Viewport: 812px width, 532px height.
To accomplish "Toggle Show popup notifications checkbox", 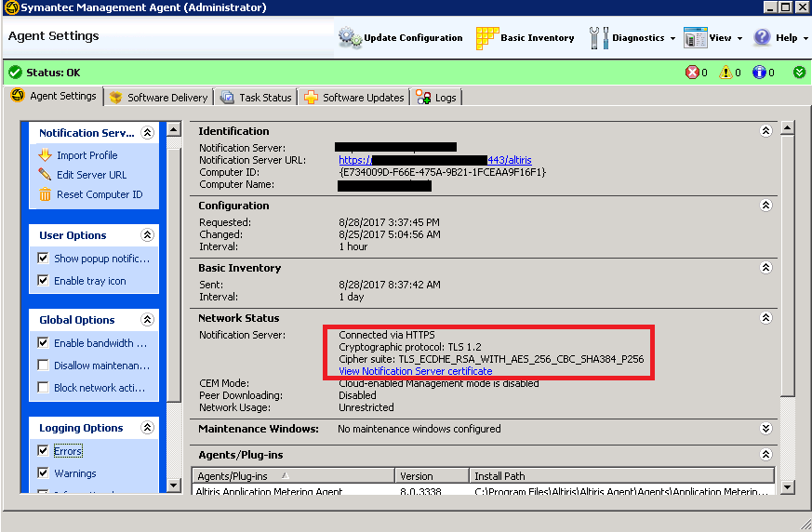I will pyautogui.click(x=43, y=258).
